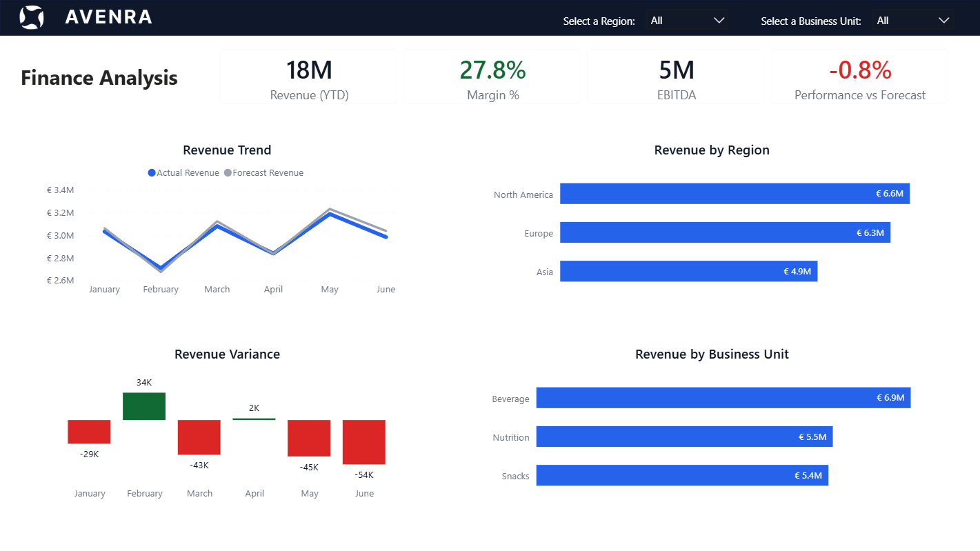Click the Region dropdown chevron arrow
Image resolution: width=980 pixels, height=551 pixels.
[719, 21]
